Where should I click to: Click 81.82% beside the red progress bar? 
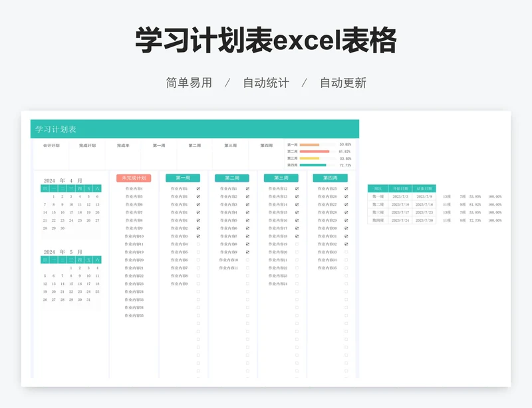[x=344, y=152]
